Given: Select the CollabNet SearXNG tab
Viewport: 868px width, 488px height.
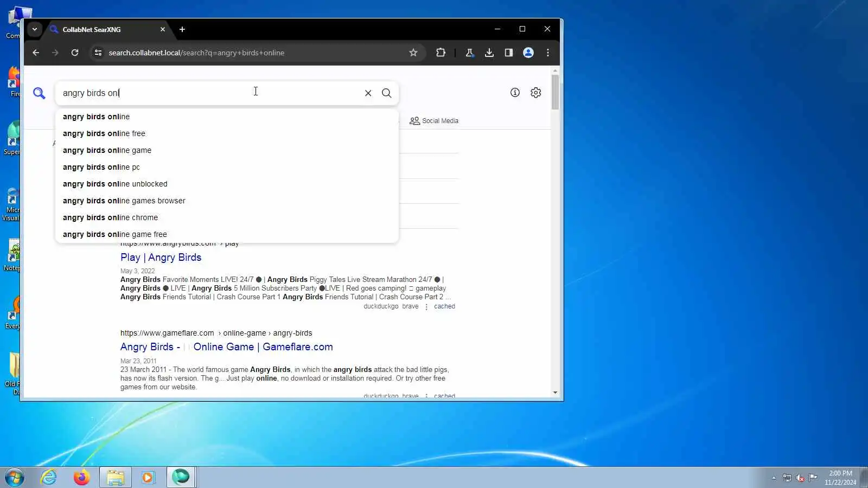Looking at the screenshot, I should [x=107, y=29].
